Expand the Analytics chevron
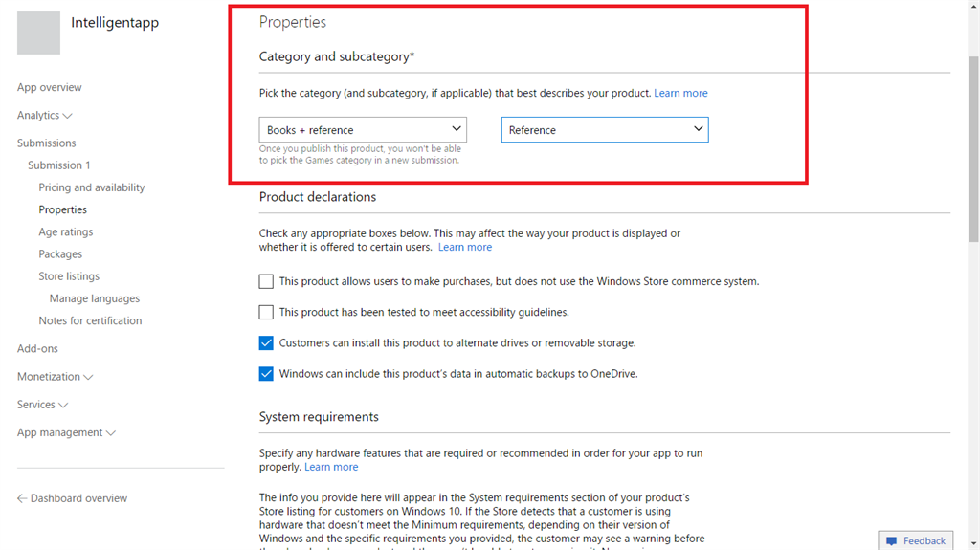 (68, 116)
